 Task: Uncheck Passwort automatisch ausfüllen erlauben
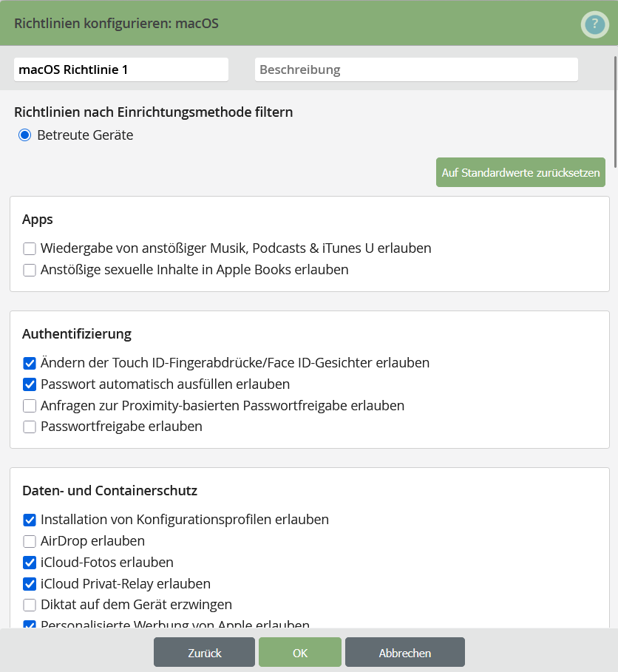click(30, 384)
